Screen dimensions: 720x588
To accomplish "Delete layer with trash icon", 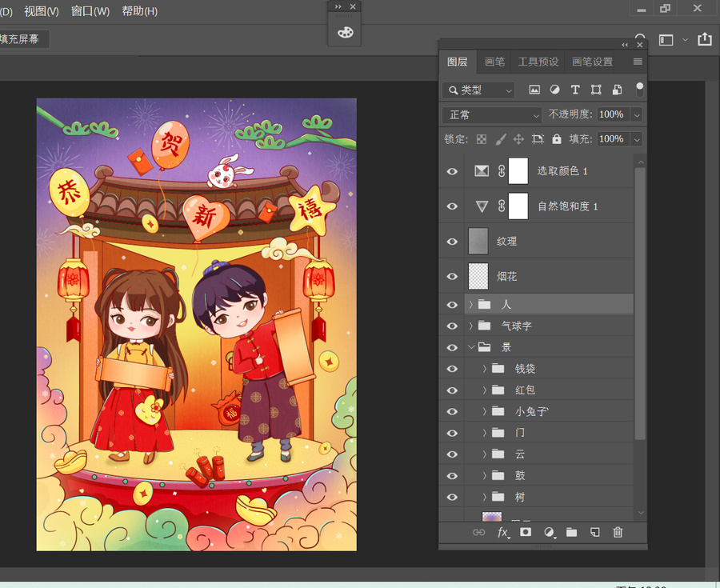I will (x=618, y=532).
